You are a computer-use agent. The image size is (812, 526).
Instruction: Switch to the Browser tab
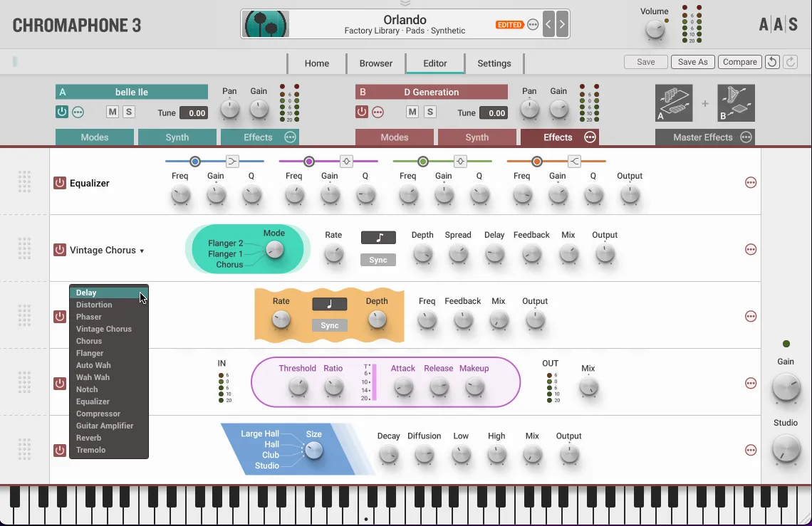[x=375, y=63]
